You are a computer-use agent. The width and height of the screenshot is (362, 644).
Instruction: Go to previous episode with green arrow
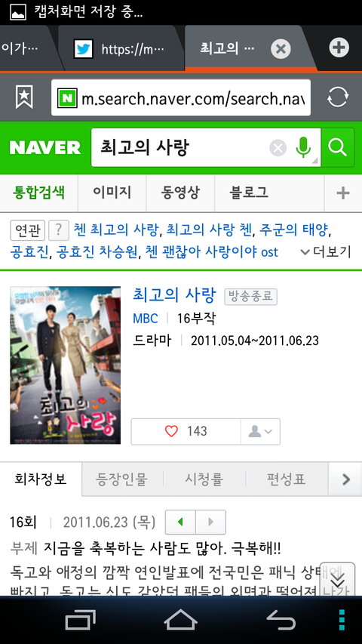click(x=180, y=522)
